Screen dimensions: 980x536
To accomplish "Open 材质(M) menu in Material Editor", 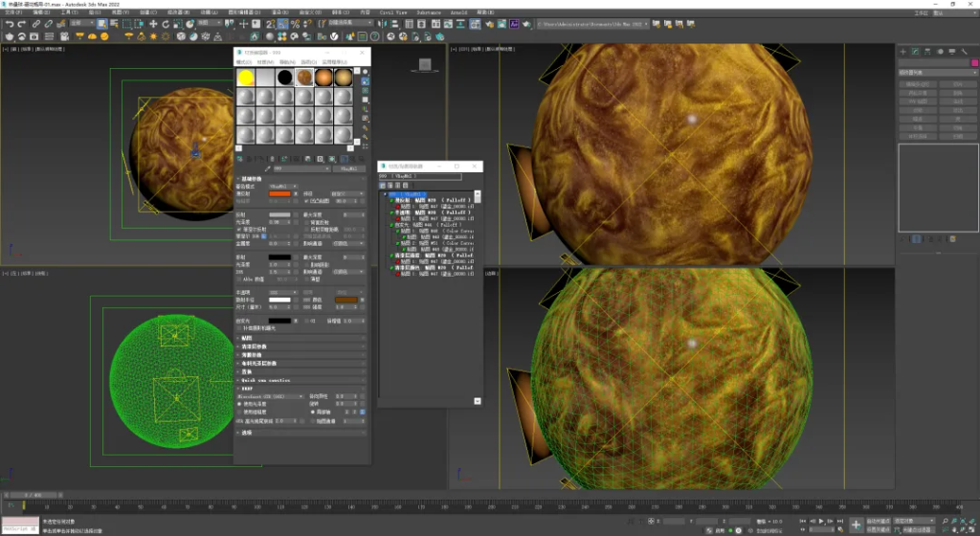I will 265,62.
